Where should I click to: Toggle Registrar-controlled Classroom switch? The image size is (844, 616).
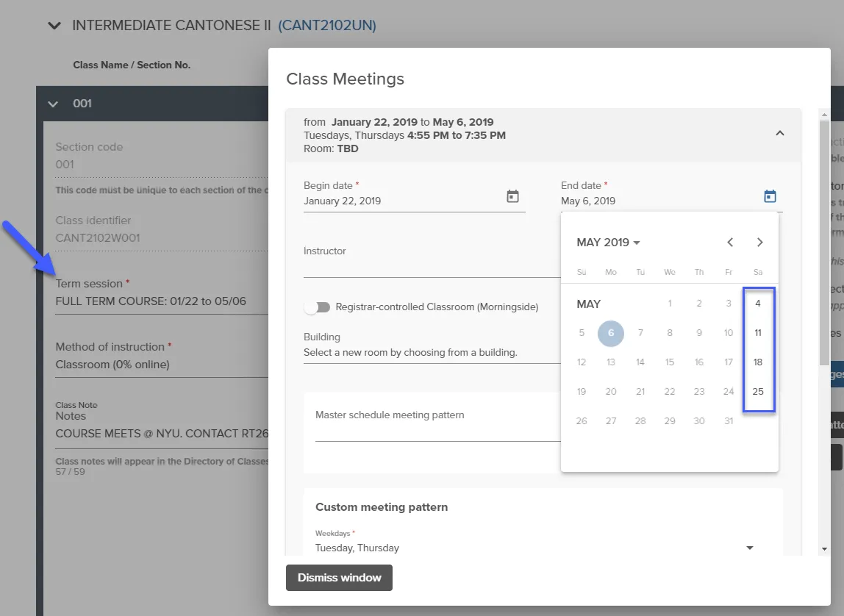[x=317, y=307]
